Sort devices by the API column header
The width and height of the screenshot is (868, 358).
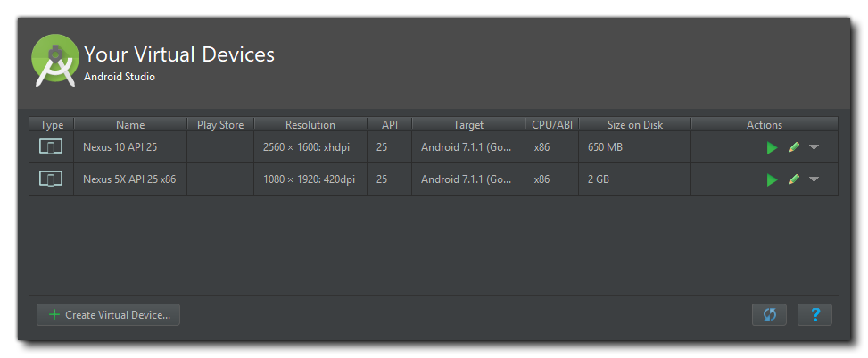[390, 125]
